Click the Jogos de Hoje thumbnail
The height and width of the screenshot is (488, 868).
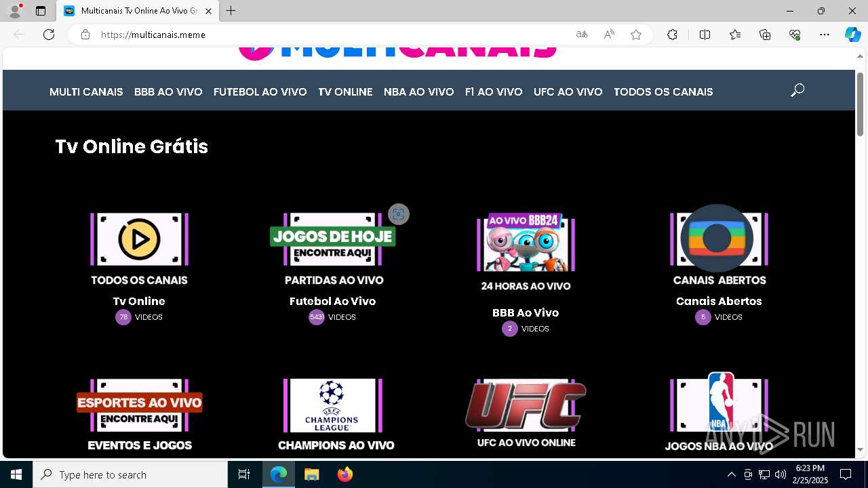[332, 249]
